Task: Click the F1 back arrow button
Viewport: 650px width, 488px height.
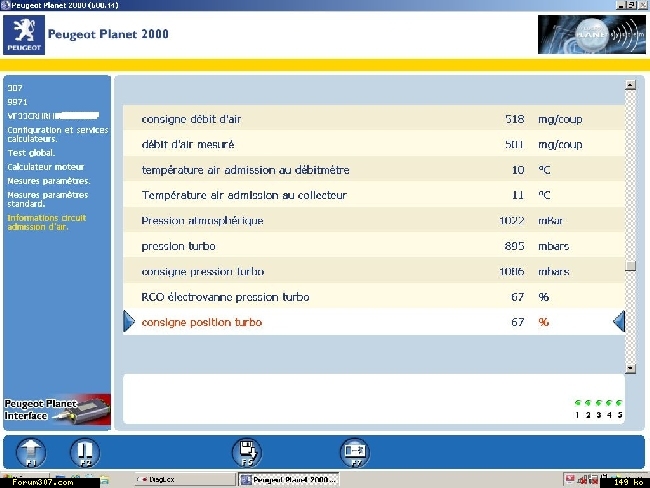Action: tap(31, 452)
